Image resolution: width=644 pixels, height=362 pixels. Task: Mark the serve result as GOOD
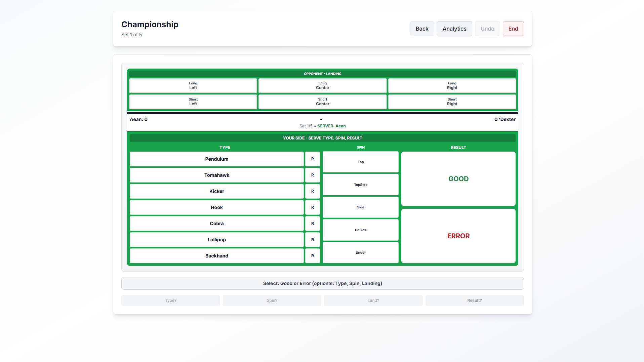click(458, 178)
